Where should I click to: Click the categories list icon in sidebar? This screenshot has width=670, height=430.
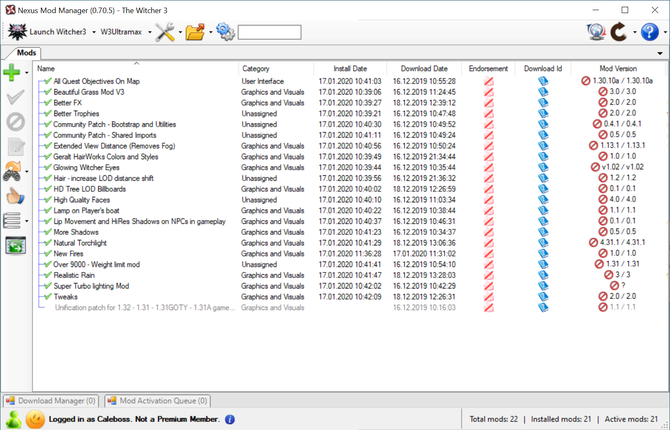(12, 221)
